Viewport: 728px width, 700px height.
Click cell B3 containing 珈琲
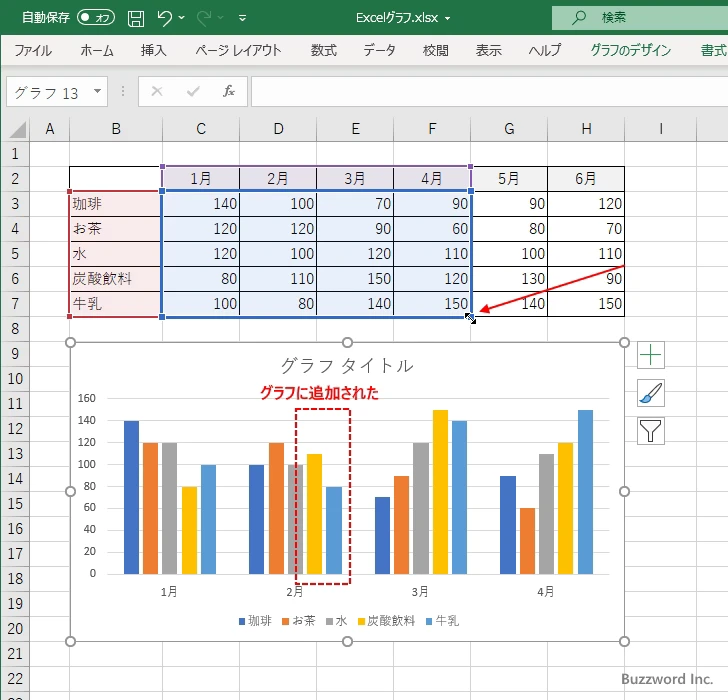pyautogui.click(x=116, y=203)
